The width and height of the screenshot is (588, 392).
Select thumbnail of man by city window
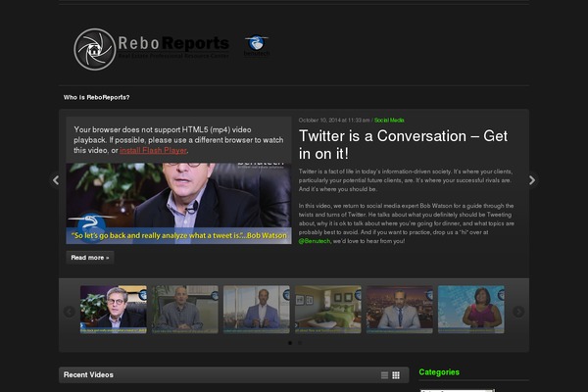[x=257, y=310]
